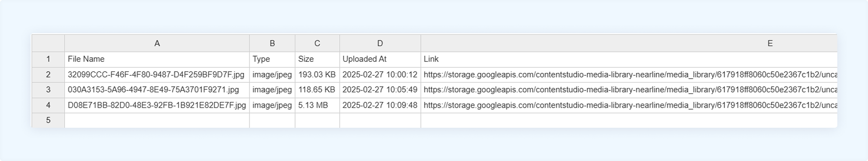868x161 pixels.
Task: Select the 5.13 MB size cell
Action: point(317,106)
